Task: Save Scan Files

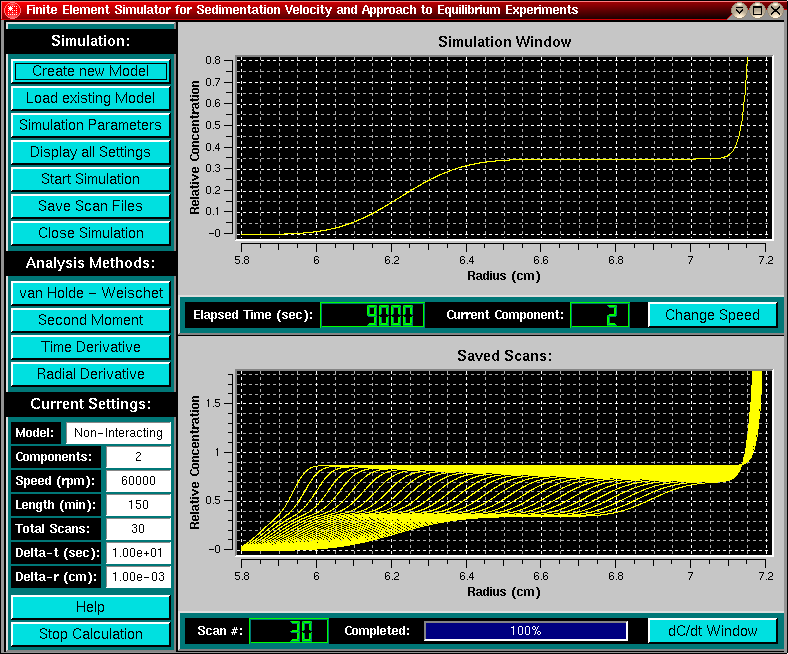Action: pyautogui.click(x=90, y=206)
